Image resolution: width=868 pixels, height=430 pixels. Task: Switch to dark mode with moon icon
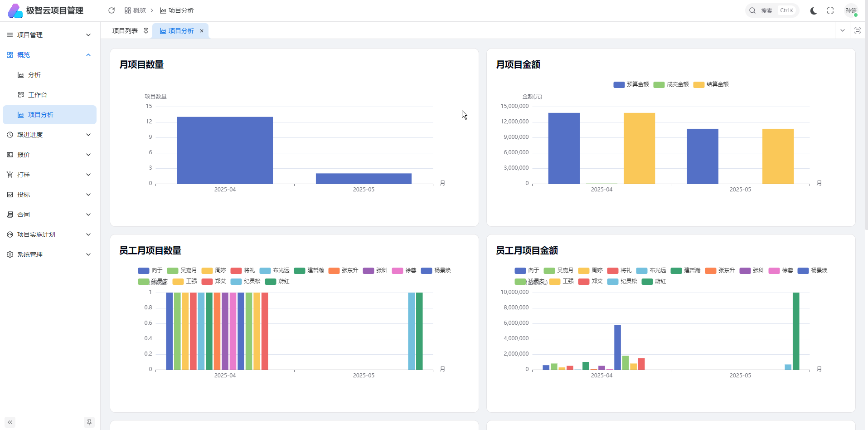pyautogui.click(x=813, y=10)
